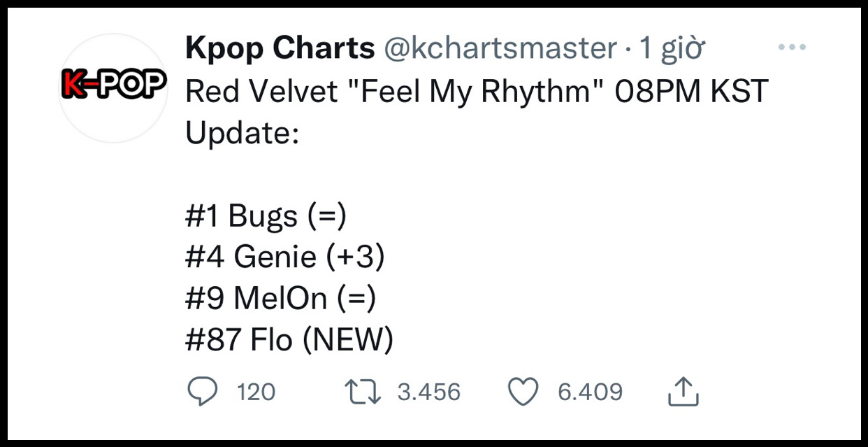868x447 pixels.
Task: Click the 3.456 retweets count
Action: [x=429, y=392]
